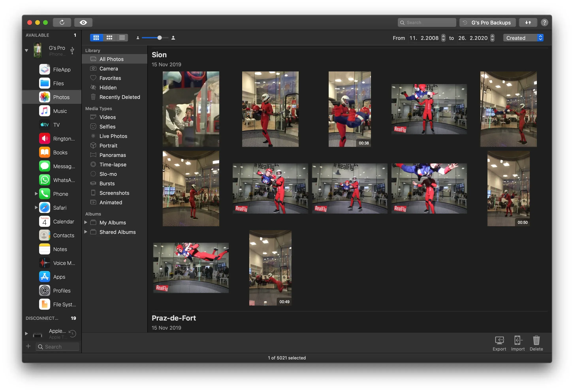This screenshot has width=574, height=392.
Task: Open the Photos section in sidebar
Action: [x=61, y=97]
